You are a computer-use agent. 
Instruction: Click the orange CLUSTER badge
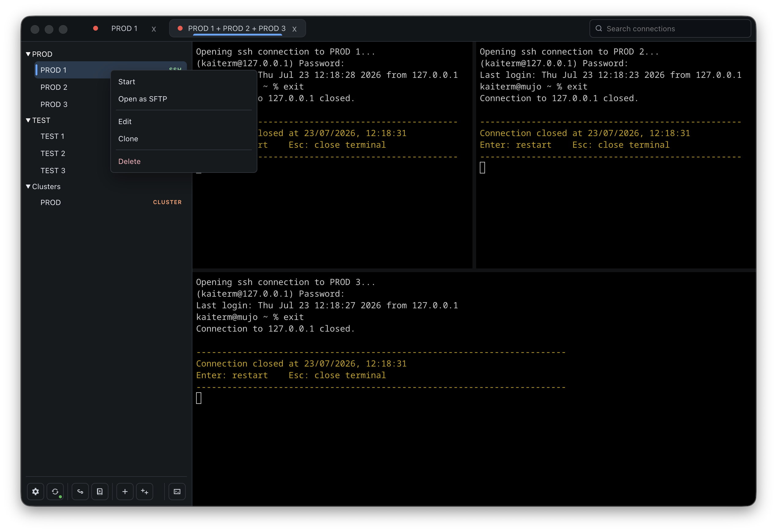[167, 202]
